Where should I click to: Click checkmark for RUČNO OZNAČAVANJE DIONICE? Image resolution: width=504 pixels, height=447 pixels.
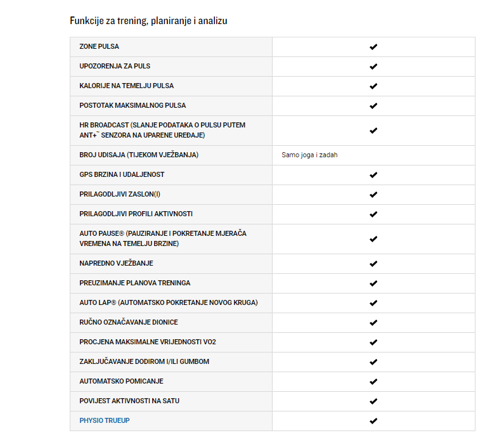tap(373, 323)
